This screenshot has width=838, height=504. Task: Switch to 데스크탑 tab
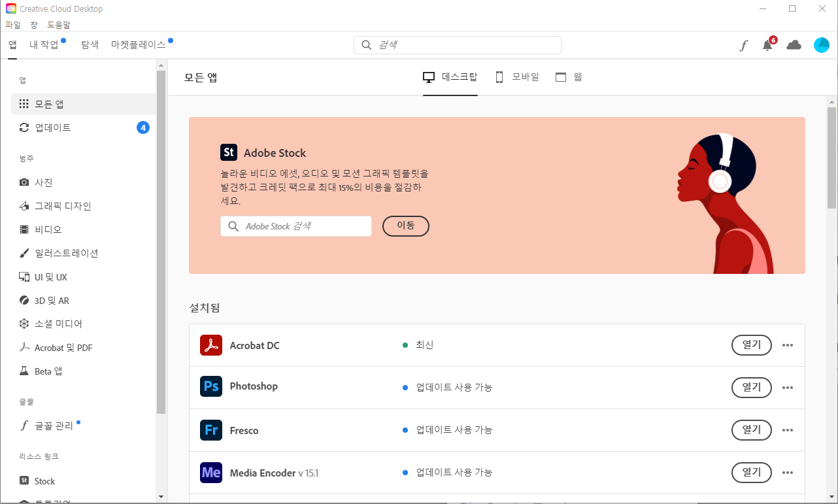point(450,77)
